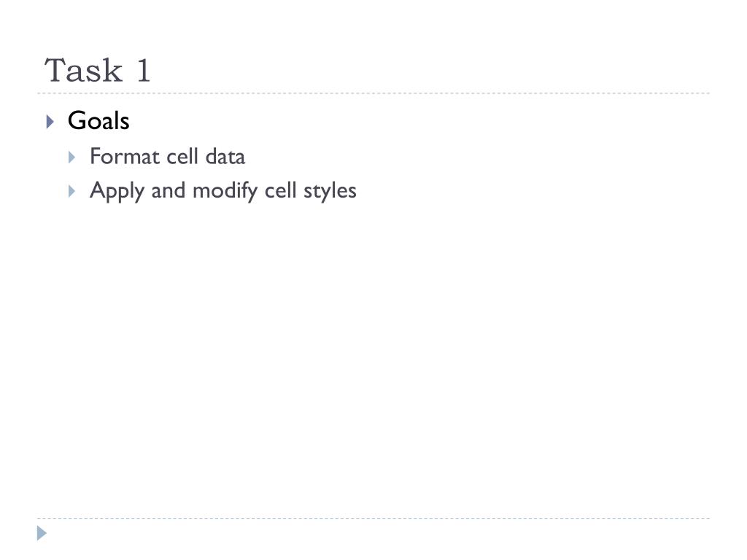This screenshot has width=747, height=560.
Task: Click the bullet arrow before Apply and modify
Action: [x=72, y=192]
